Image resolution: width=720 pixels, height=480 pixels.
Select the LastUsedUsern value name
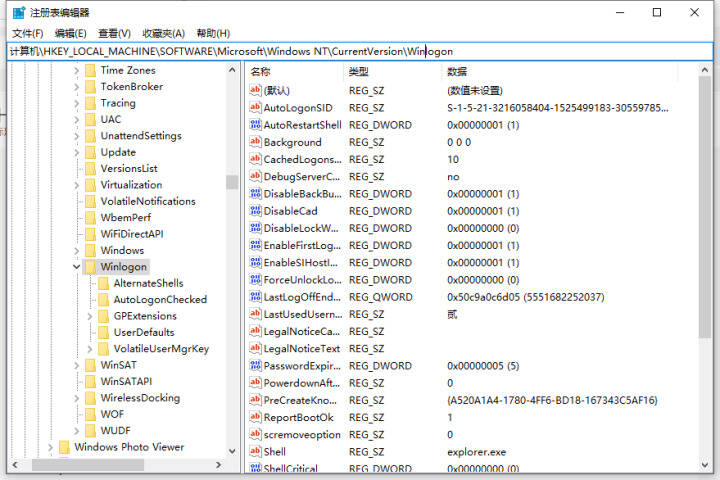click(303, 314)
